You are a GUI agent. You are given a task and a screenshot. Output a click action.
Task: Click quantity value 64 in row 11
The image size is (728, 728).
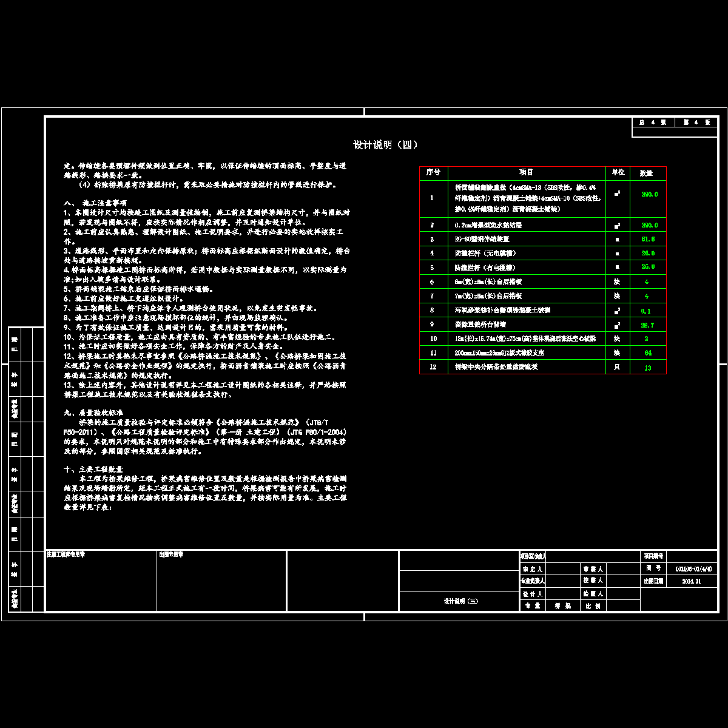[x=647, y=353]
